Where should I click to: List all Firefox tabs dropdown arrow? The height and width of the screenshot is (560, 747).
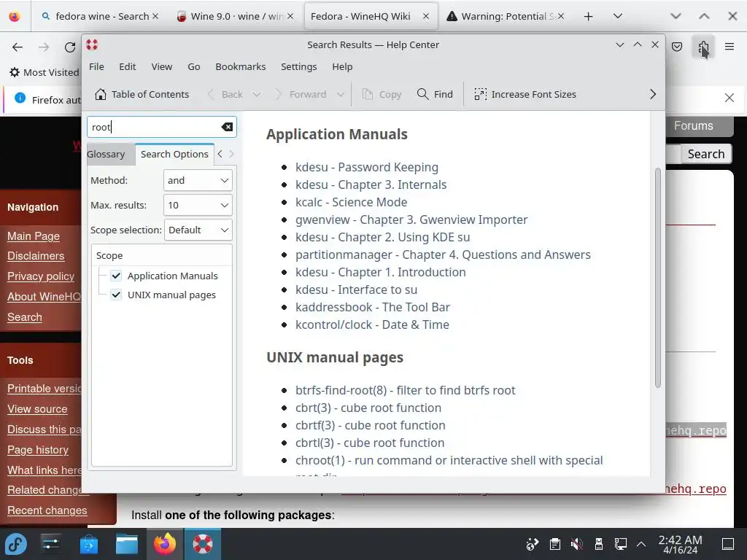coord(617,16)
